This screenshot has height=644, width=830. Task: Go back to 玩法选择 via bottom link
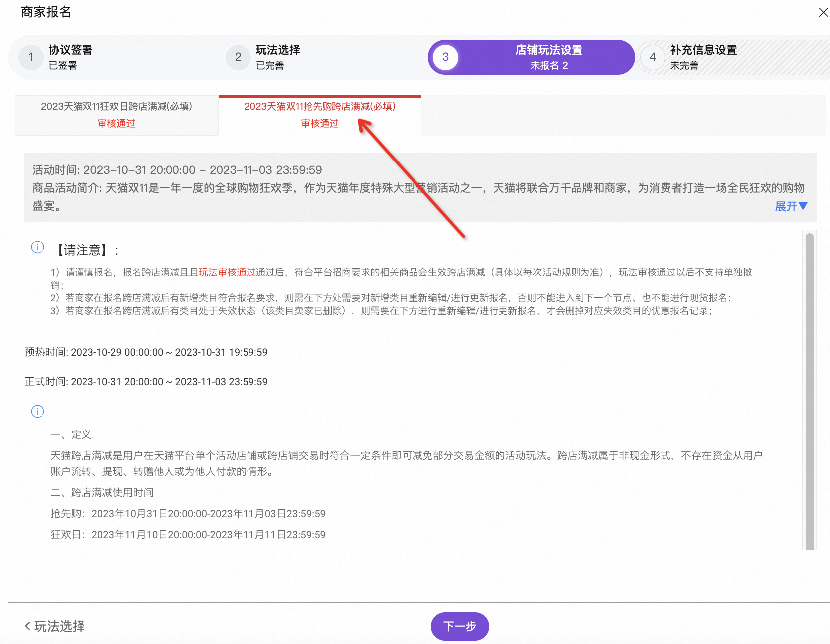(x=55, y=626)
